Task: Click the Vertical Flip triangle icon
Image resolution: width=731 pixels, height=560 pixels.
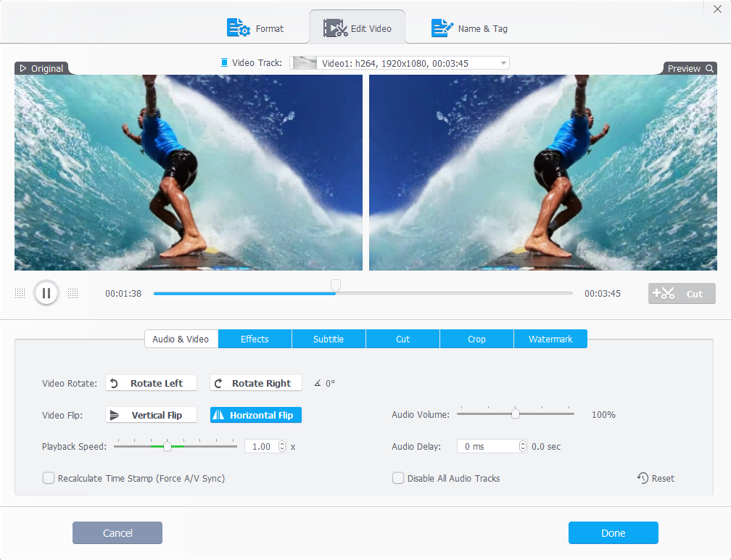Action: (115, 415)
